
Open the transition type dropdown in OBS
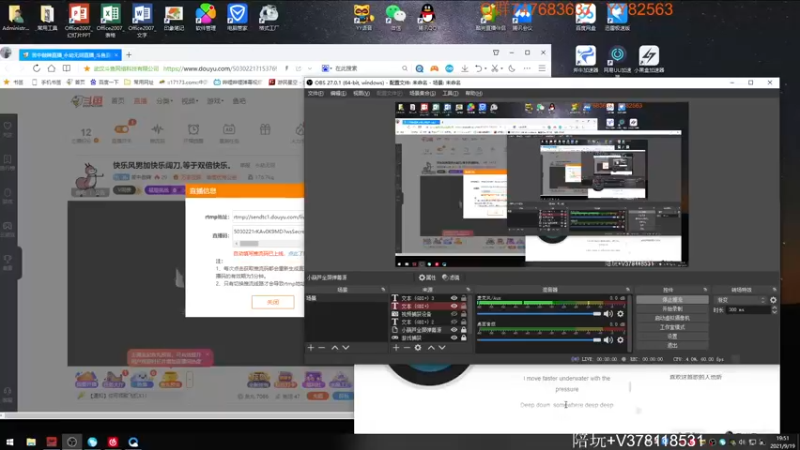tap(741, 300)
